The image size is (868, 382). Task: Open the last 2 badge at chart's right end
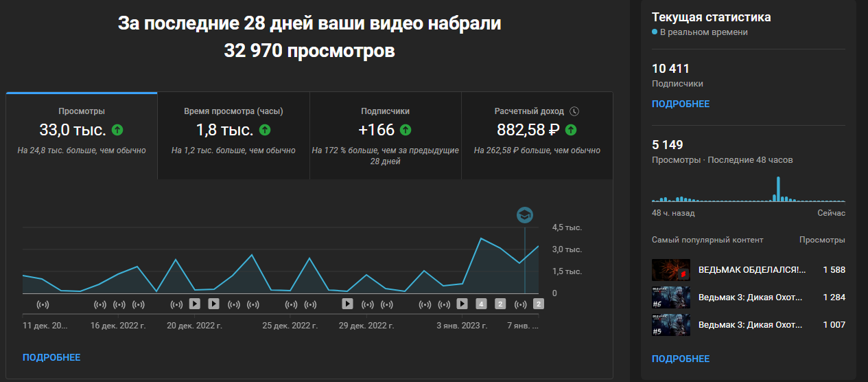coord(539,304)
